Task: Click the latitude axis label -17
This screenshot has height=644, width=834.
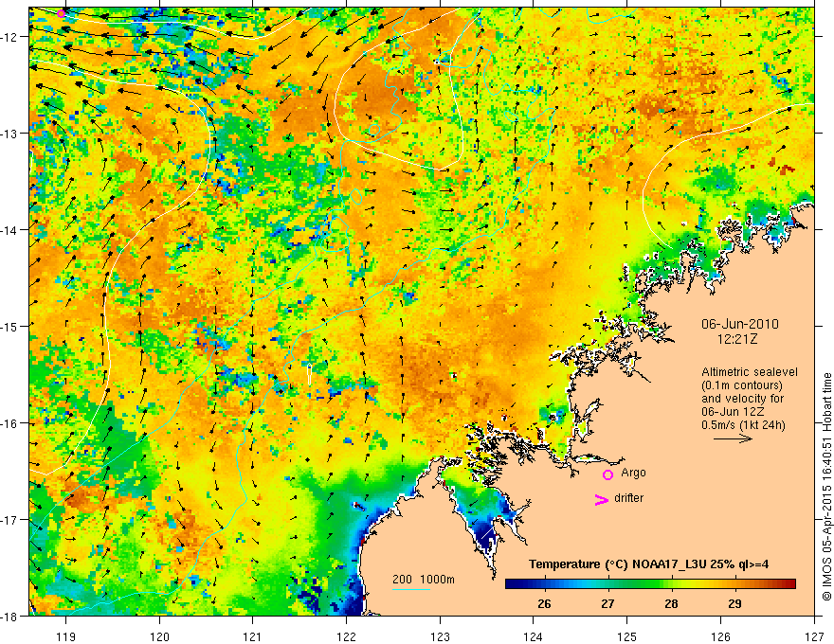Action: click(x=10, y=520)
